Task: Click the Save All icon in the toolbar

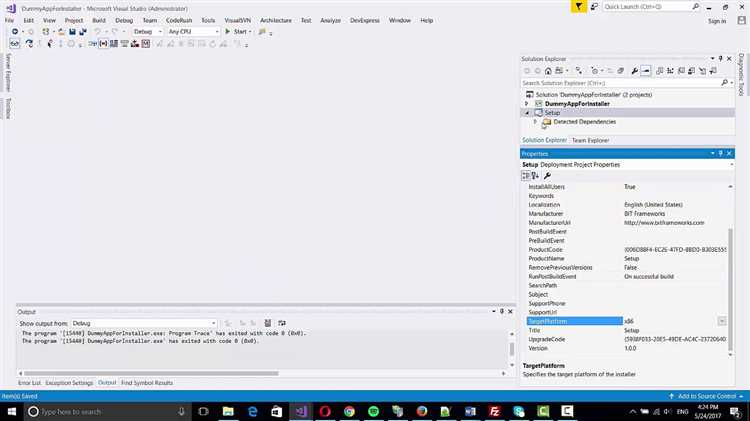Action: tap(83, 32)
